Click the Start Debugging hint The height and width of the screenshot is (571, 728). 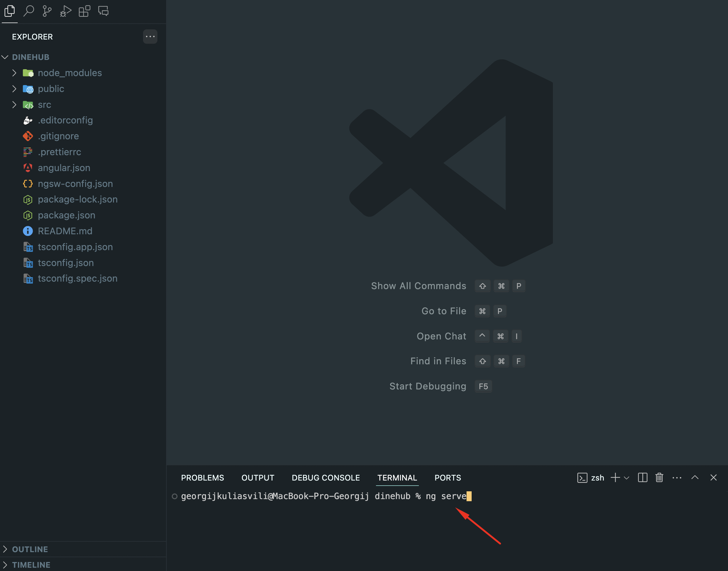coord(428,386)
